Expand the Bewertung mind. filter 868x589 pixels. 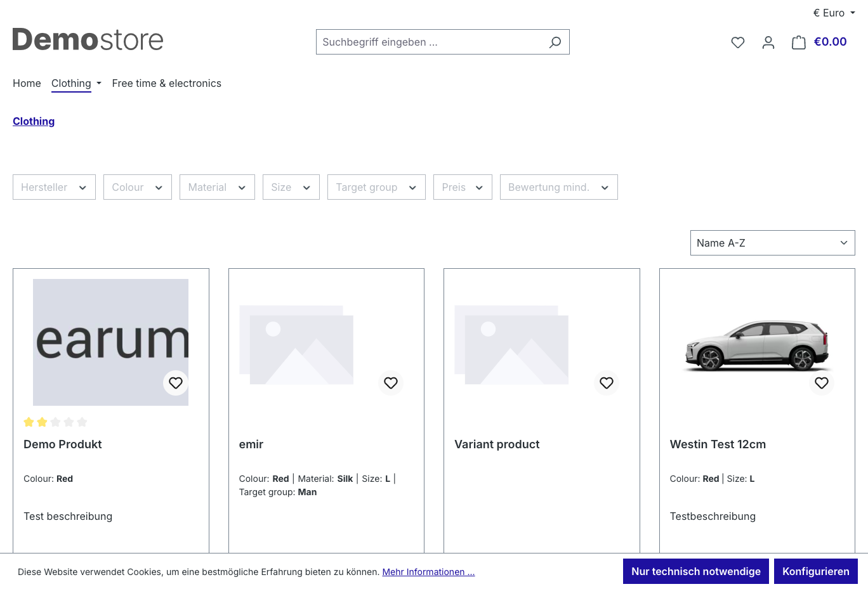[559, 187]
